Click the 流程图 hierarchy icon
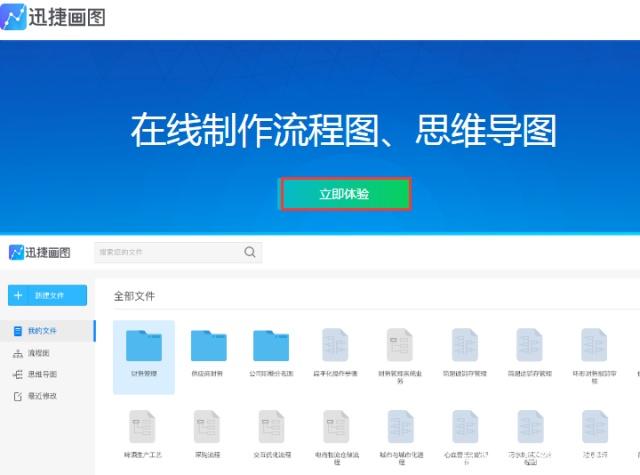Viewport: 640px width, 475px height. click(x=18, y=353)
